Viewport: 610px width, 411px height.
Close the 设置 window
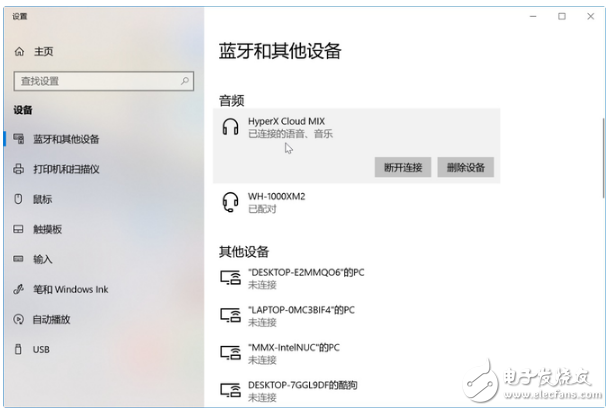pyautogui.click(x=591, y=16)
